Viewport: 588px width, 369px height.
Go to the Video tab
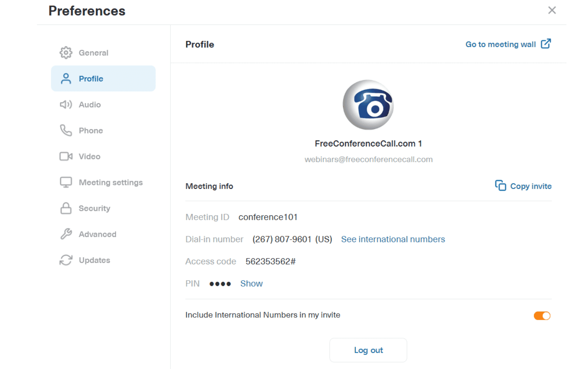[x=103, y=157]
